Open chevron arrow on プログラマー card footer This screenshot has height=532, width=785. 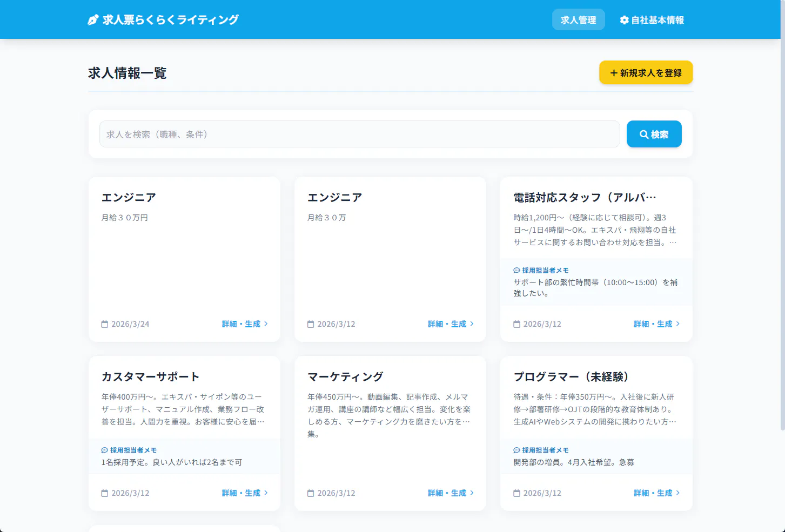pyautogui.click(x=678, y=493)
